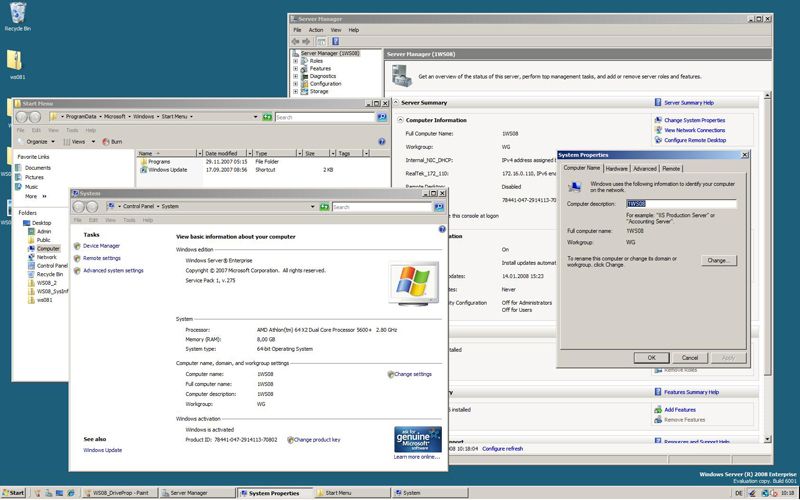Select Control Panel in Folders tree
The width and height of the screenshot is (800, 500).
tap(52, 266)
